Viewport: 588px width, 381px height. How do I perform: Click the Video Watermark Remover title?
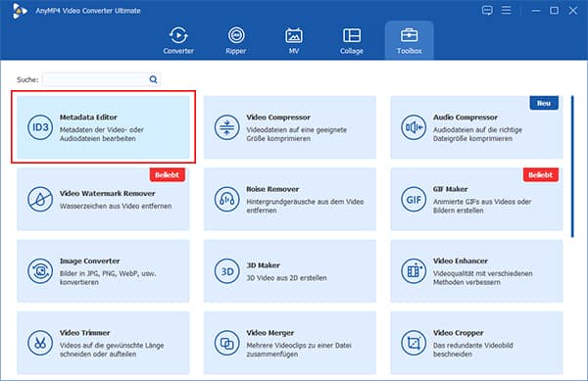pyautogui.click(x=107, y=193)
